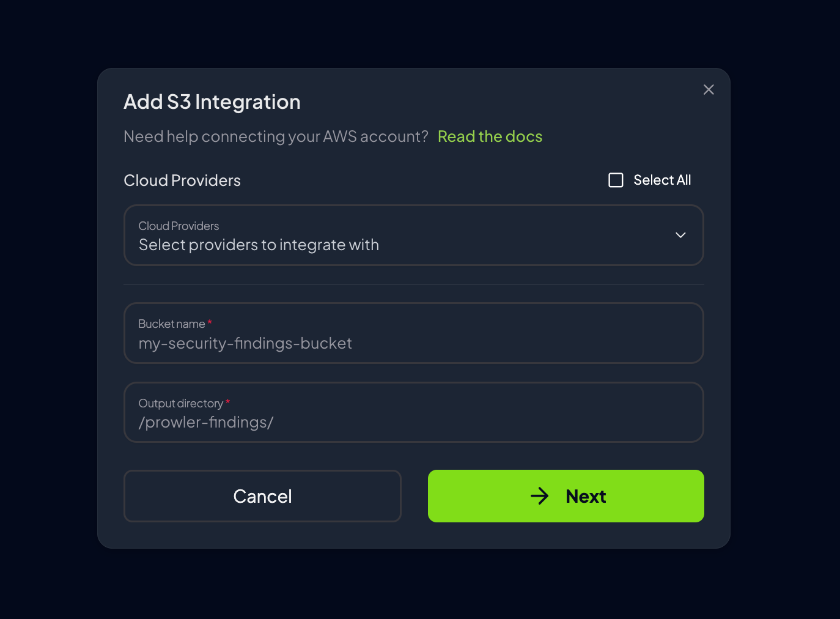Click the checkbox square beside Select All

(x=615, y=180)
